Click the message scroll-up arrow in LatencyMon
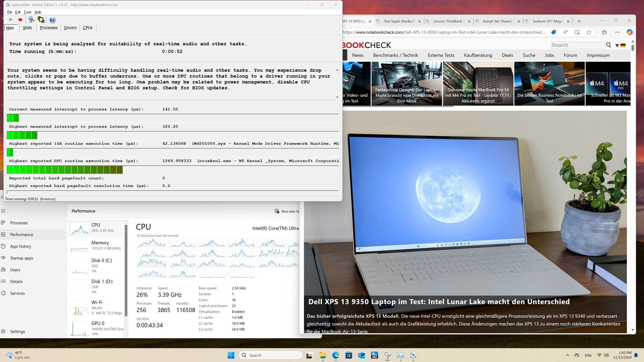Viewport: 644px width, 362px height. point(337,70)
